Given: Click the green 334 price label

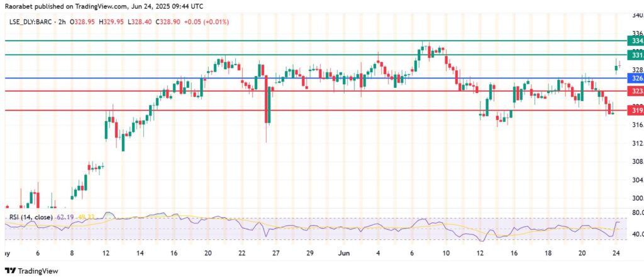Looking at the screenshot, I should click(x=635, y=41).
